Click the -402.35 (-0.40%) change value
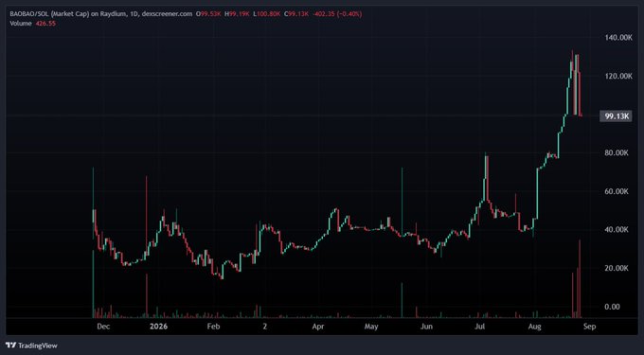 (x=337, y=14)
